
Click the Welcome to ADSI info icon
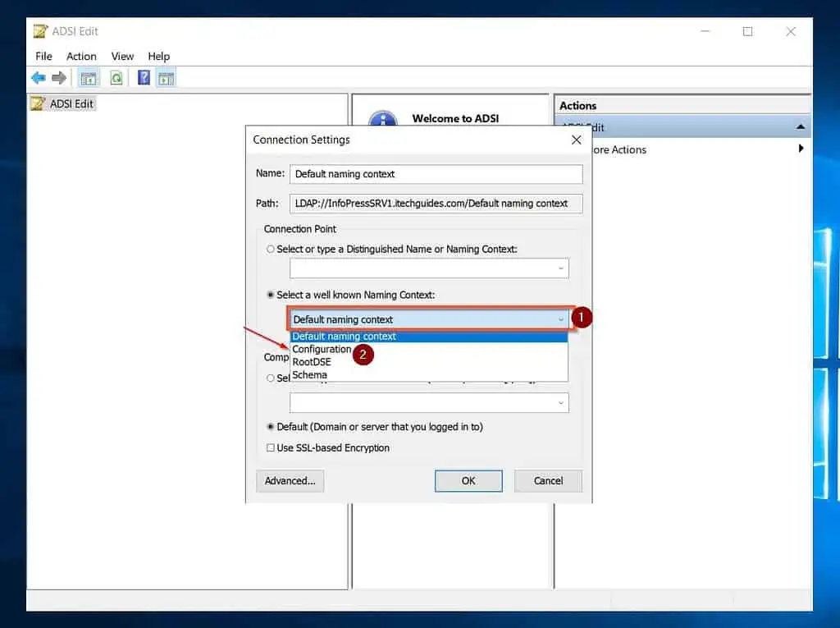[383, 118]
